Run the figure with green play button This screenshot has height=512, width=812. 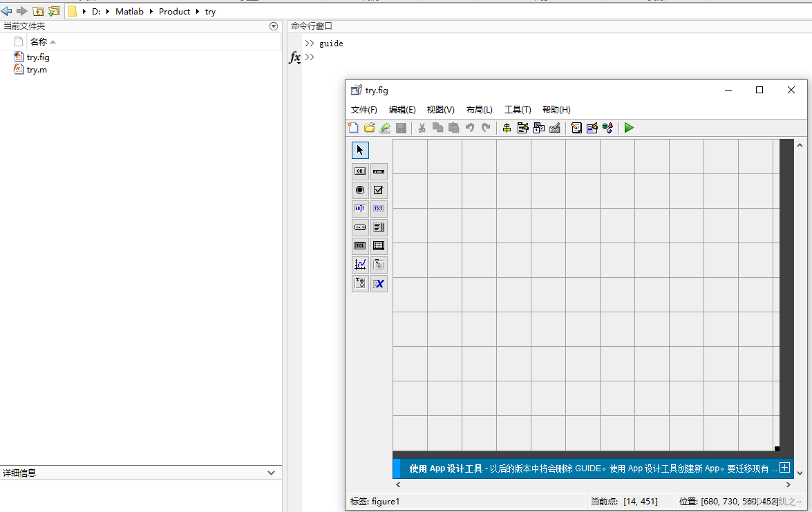629,128
